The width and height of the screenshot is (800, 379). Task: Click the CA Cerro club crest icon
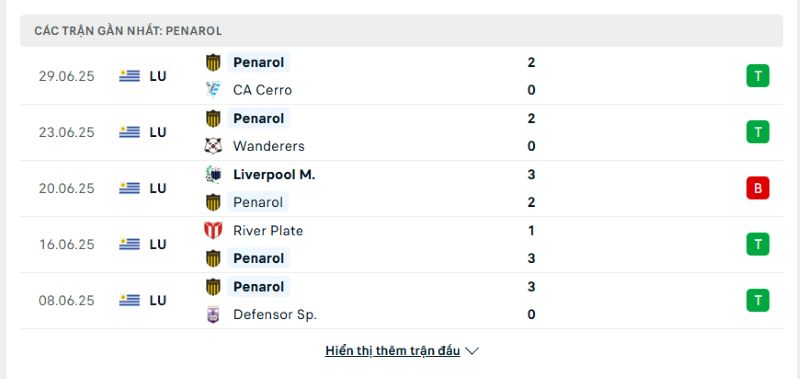[x=213, y=90]
